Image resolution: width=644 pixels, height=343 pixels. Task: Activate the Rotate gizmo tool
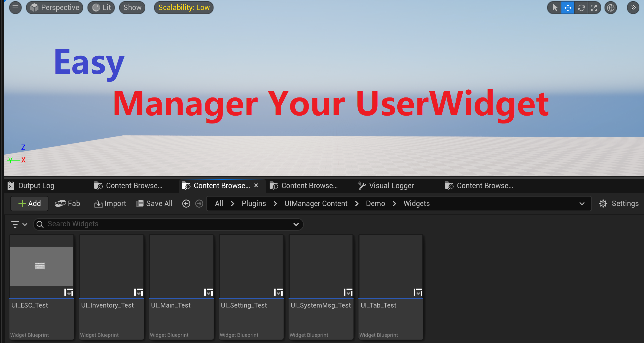pyautogui.click(x=581, y=8)
